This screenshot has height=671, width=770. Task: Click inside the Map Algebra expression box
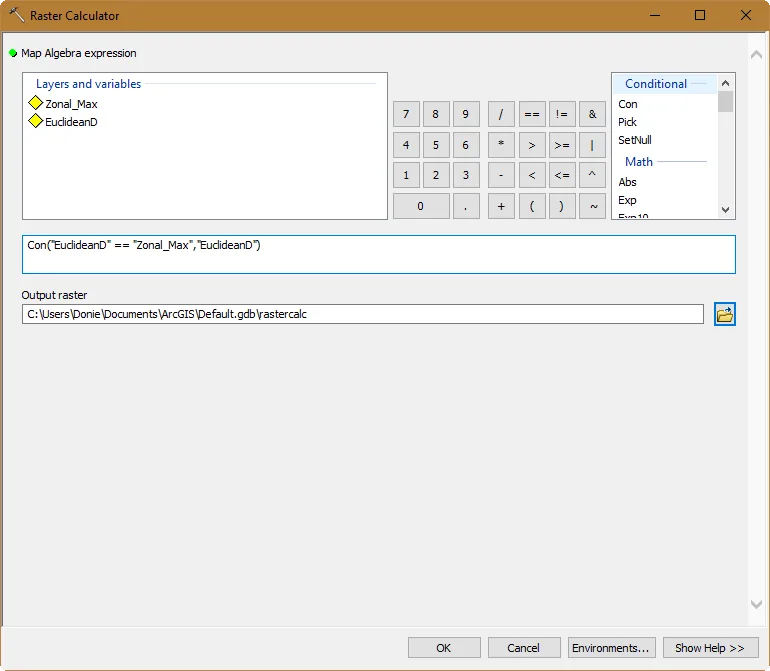379,254
